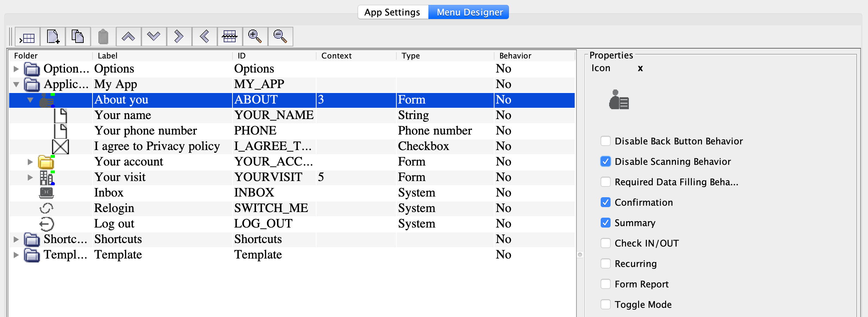Select the Menu Designer tab

pyautogui.click(x=469, y=12)
